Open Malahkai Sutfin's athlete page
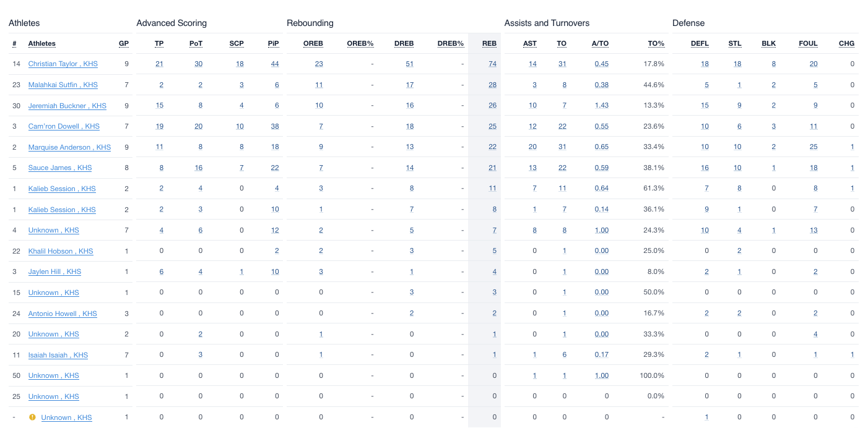This screenshot has height=428, width=868. (63, 85)
